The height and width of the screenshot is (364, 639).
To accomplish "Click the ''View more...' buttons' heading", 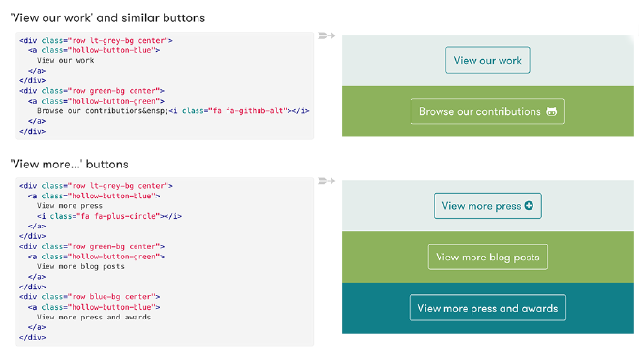I will click(x=70, y=165).
